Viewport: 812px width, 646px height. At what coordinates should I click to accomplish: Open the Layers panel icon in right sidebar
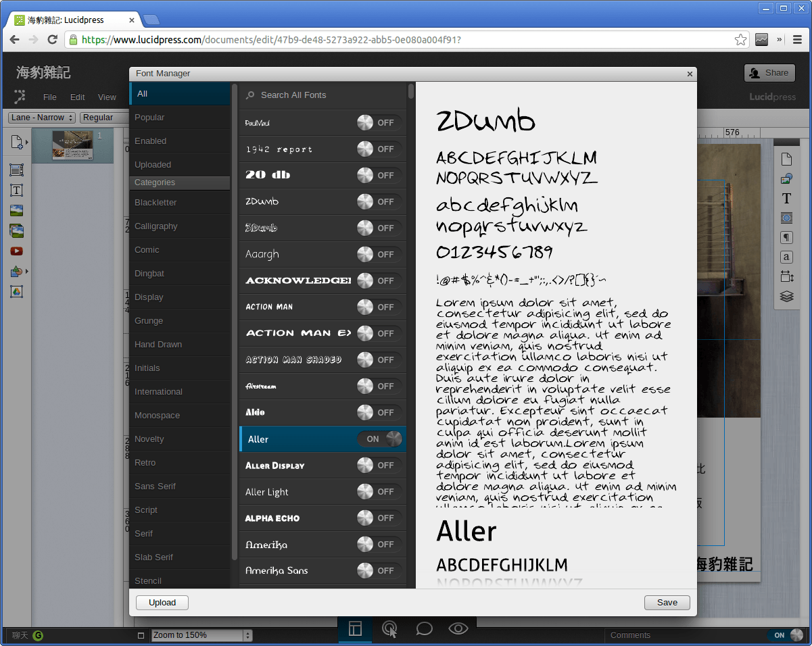pyautogui.click(x=786, y=296)
